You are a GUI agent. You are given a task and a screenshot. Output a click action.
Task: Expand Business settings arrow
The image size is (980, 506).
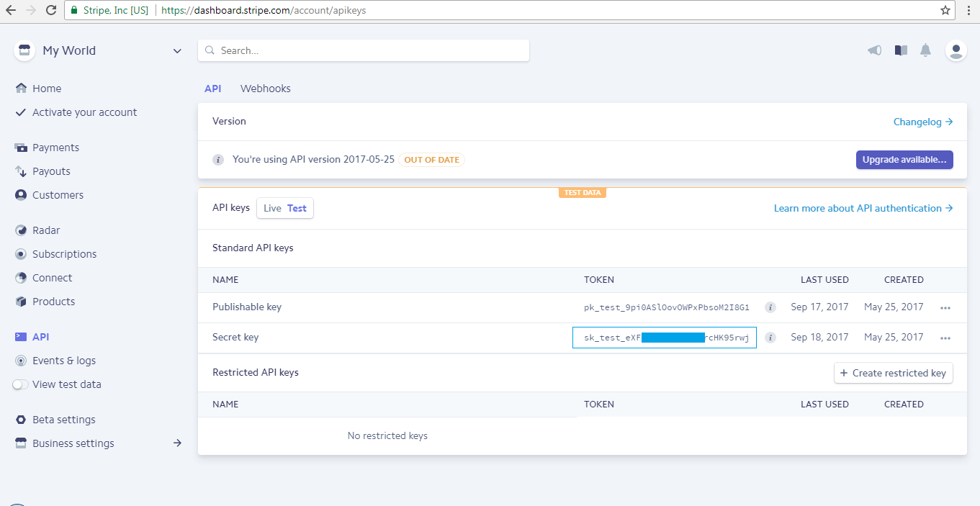pyautogui.click(x=177, y=443)
